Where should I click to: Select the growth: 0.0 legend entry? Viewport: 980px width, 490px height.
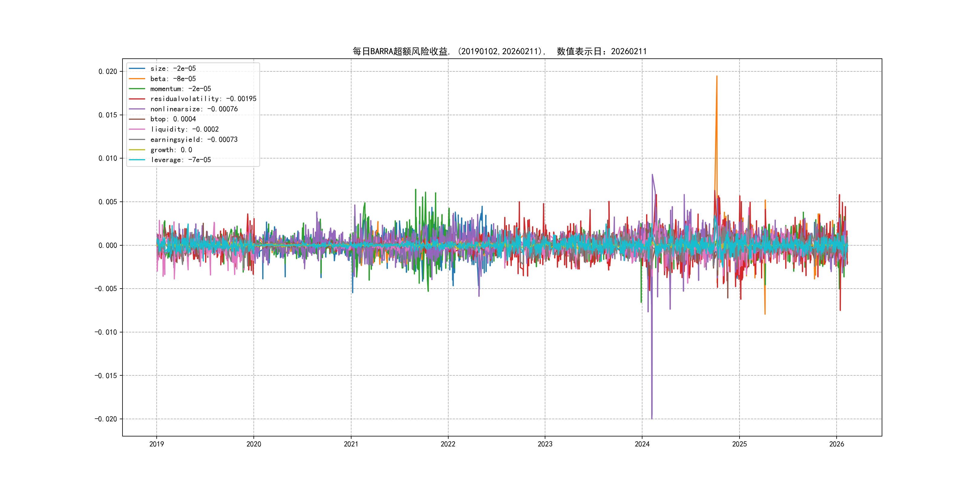[171, 150]
